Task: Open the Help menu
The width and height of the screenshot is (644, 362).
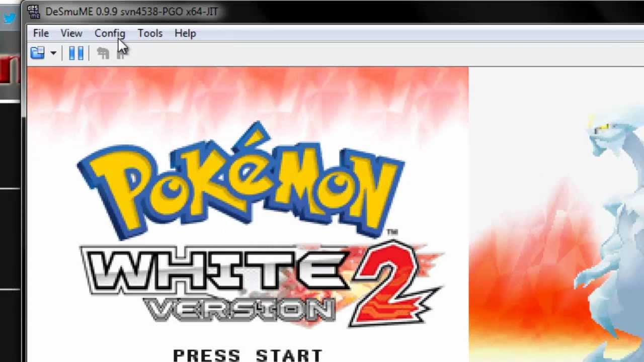Action: (185, 33)
